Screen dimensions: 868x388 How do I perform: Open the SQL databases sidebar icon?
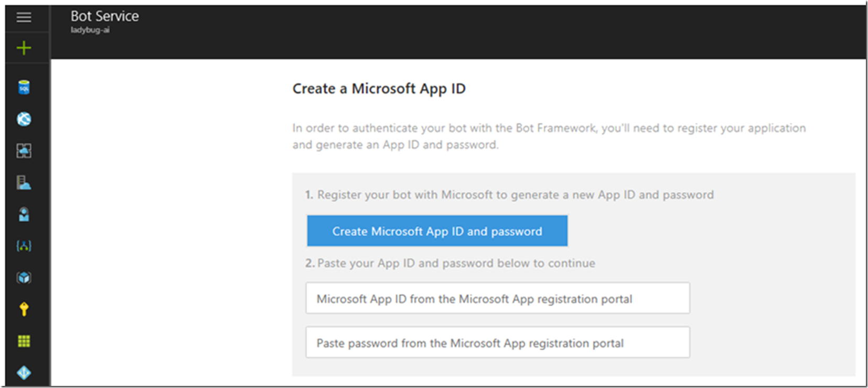pyautogui.click(x=24, y=88)
